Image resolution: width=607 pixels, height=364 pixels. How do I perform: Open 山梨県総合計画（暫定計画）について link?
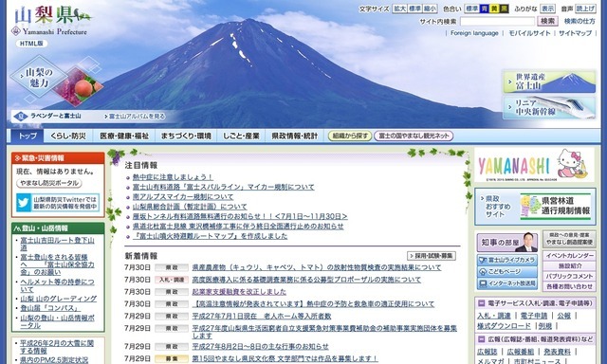click(x=190, y=207)
